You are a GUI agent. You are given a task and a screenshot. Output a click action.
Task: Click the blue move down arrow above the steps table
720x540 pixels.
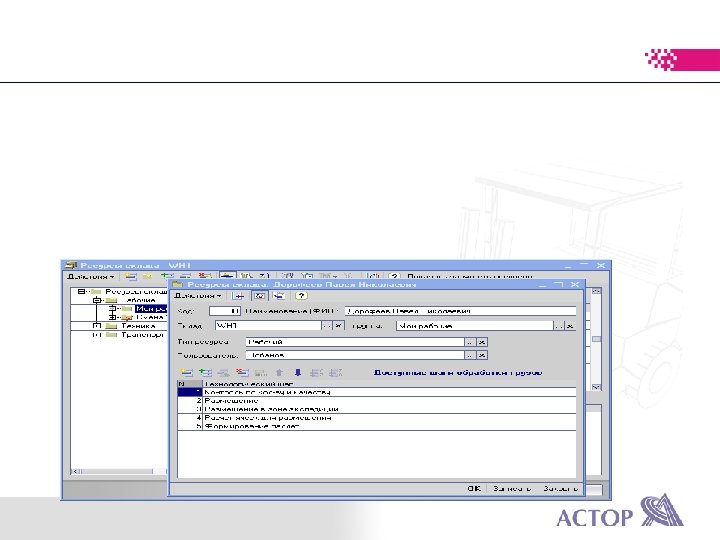298,372
